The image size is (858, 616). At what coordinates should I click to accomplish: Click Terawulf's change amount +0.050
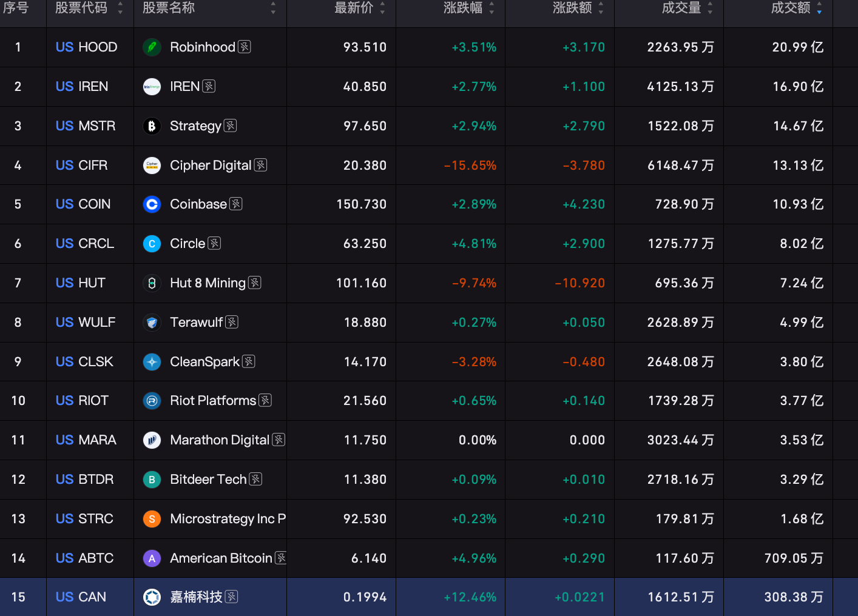pos(584,323)
